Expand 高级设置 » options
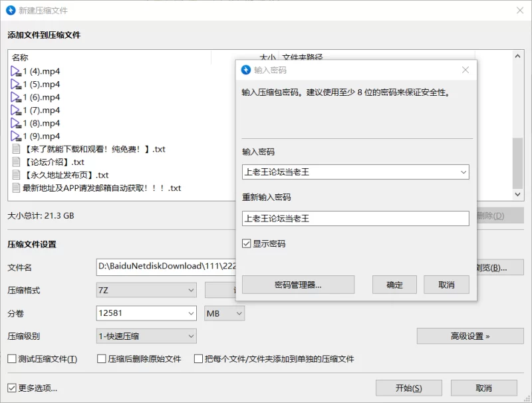The height and width of the screenshot is (403, 532). coord(470,336)
